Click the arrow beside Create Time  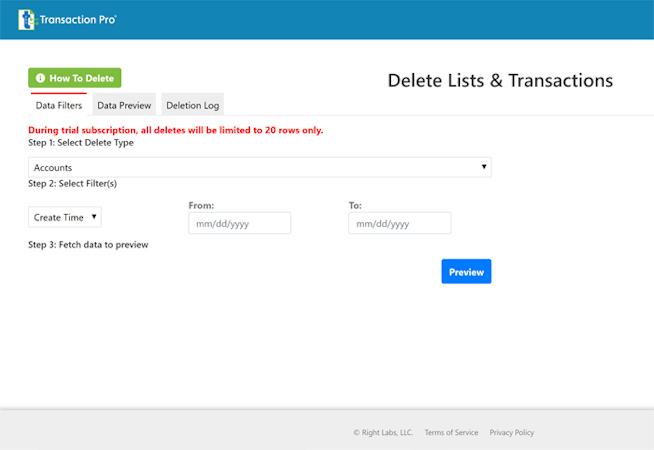click(x=94, y=216)
